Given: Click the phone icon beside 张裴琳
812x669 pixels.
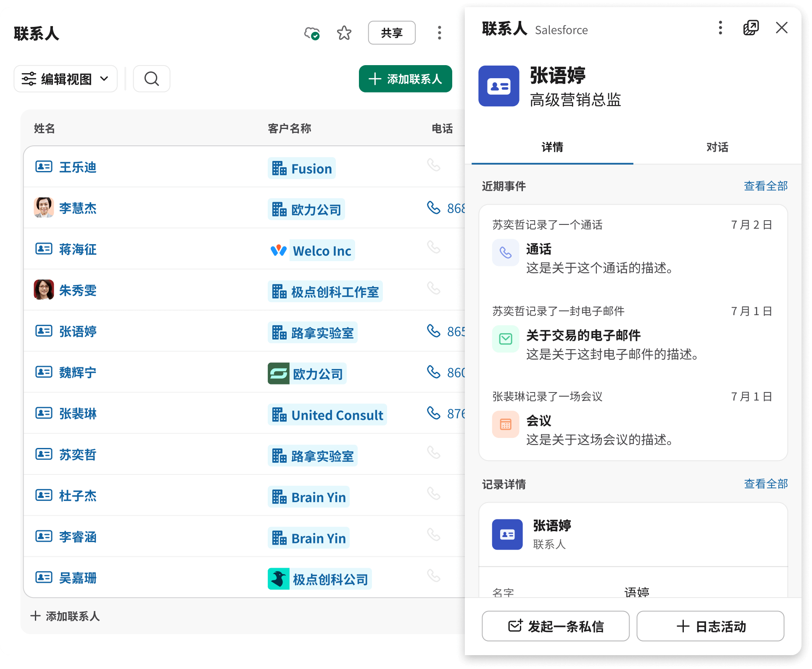Looking at the screenshot, I should tap(434, 413).
